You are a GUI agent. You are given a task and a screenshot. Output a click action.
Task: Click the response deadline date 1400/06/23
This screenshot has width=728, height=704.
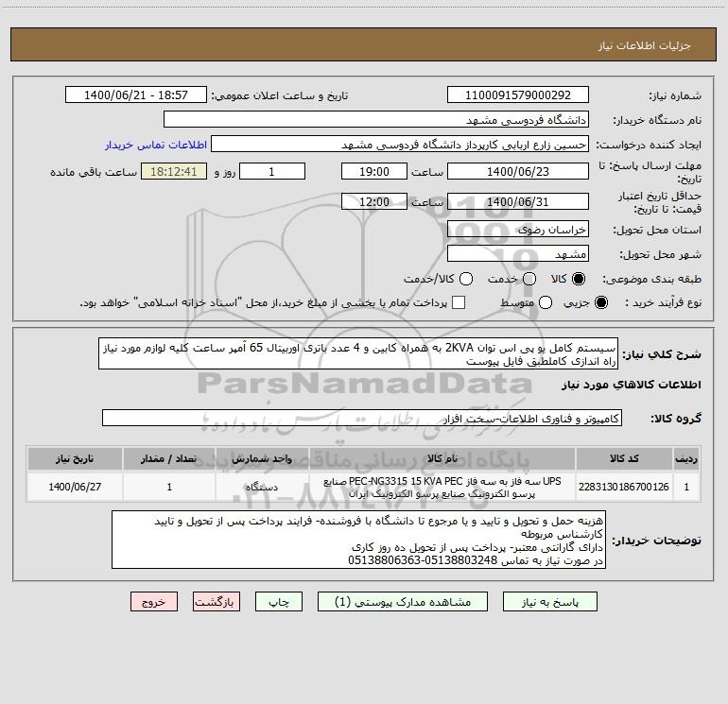pos(518,172)
